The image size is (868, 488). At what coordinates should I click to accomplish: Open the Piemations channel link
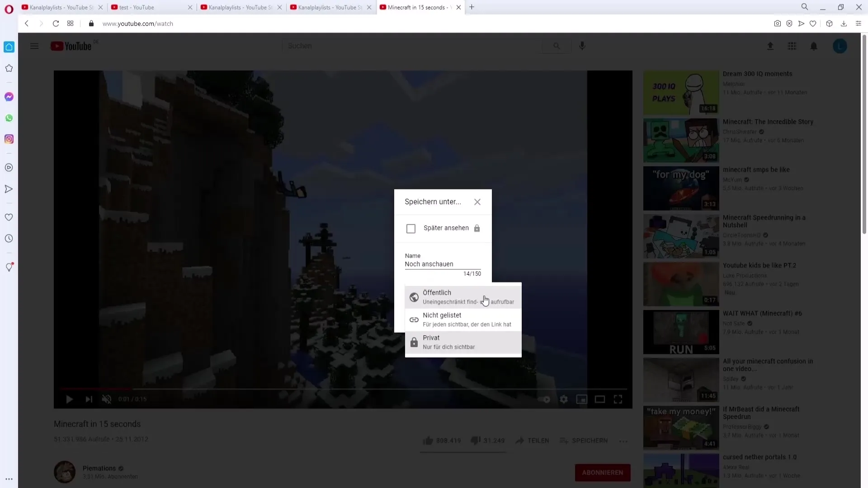pyautogui.click(x=99, y=468)
